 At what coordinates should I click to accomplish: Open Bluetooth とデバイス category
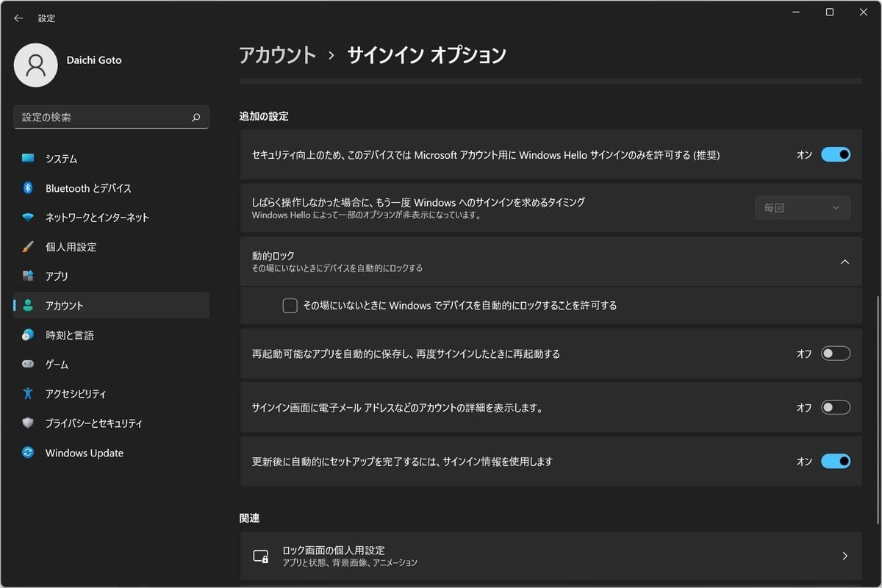click(112, 188)
